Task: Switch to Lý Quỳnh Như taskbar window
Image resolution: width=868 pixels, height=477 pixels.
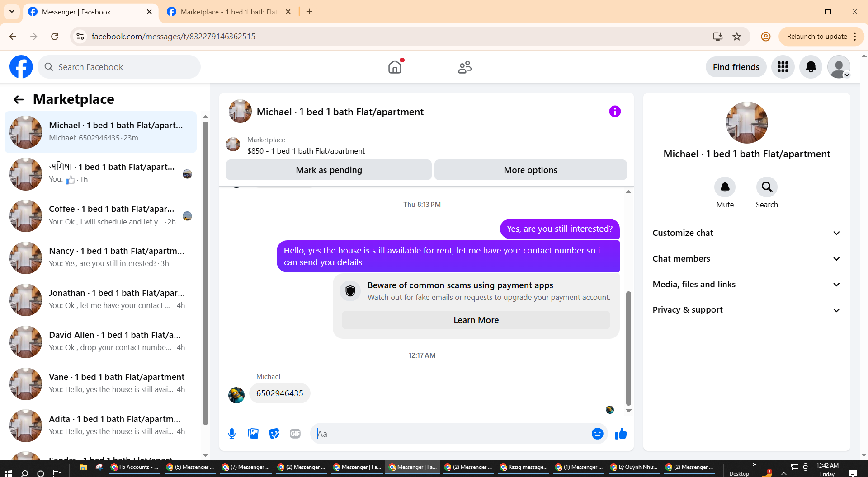Action: click(634, 467)
